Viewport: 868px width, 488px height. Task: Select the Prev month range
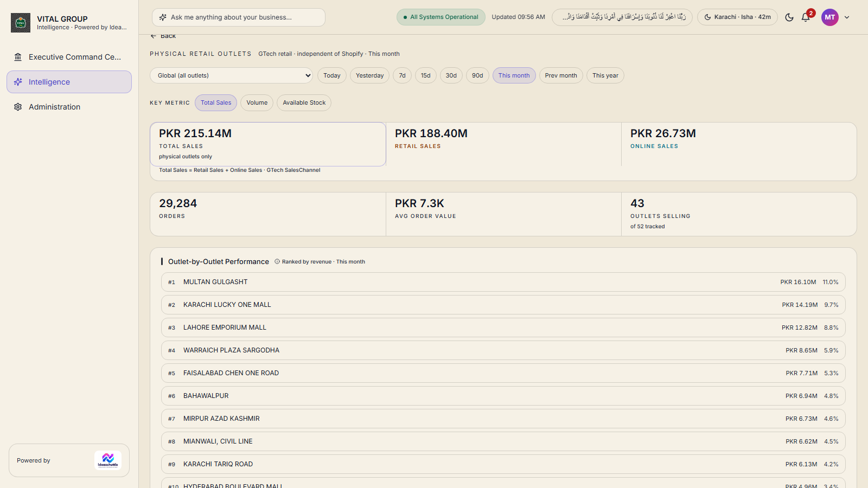click(561, 75)
